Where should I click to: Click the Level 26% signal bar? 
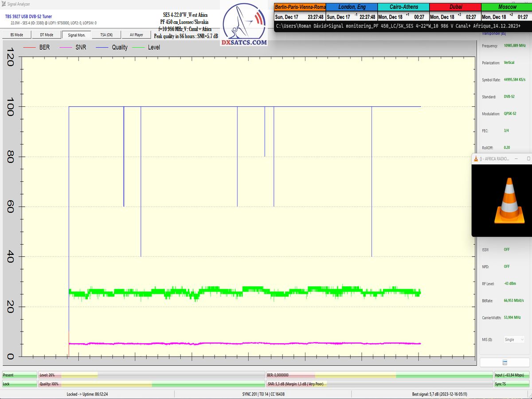point(151,375)
